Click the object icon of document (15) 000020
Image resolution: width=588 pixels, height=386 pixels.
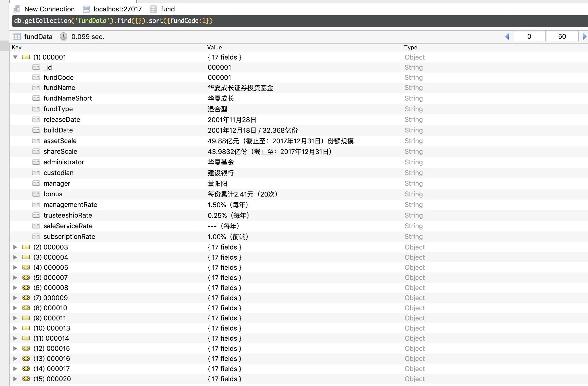click(x=26, y=379)
